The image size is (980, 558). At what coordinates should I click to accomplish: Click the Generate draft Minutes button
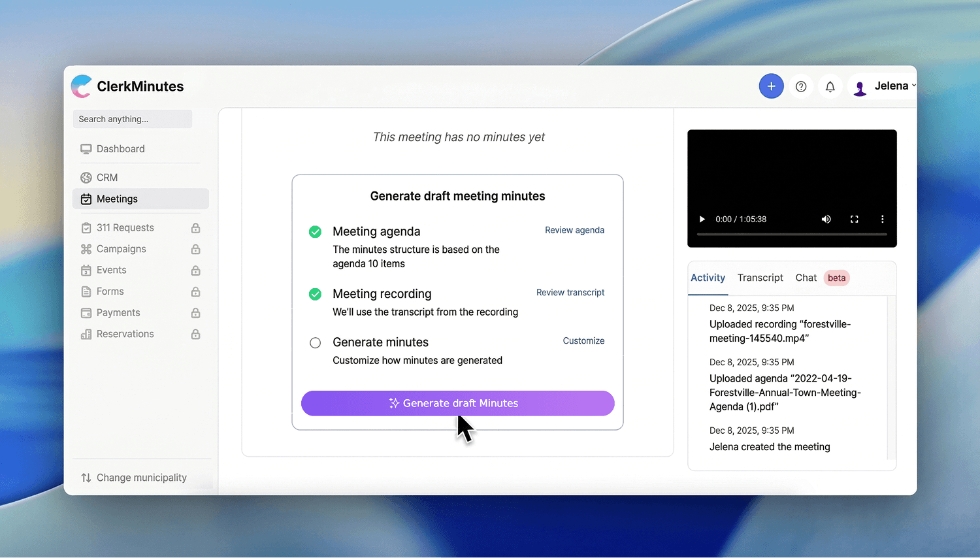click(x=457, y=403)
